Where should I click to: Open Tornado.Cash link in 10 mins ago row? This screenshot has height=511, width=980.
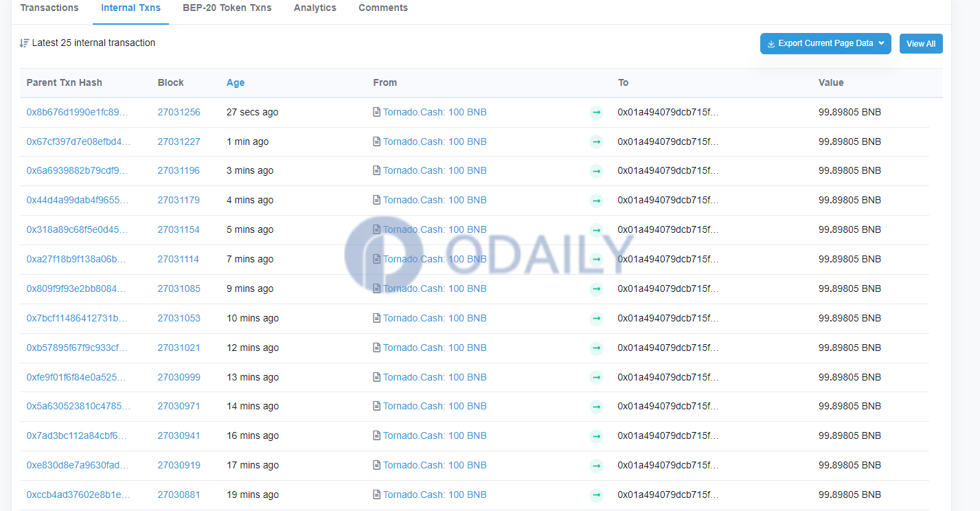coord(435,318)
